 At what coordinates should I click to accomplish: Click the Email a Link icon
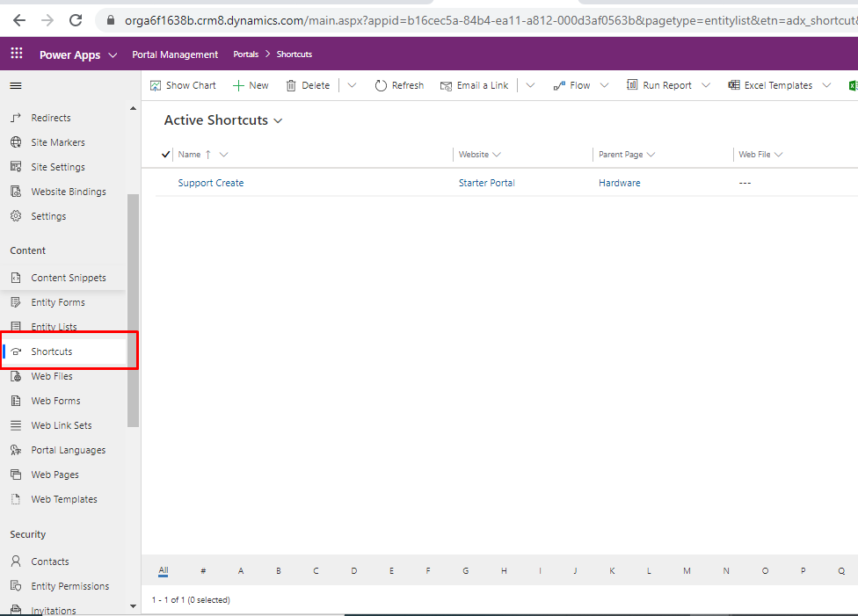[447, 85]
